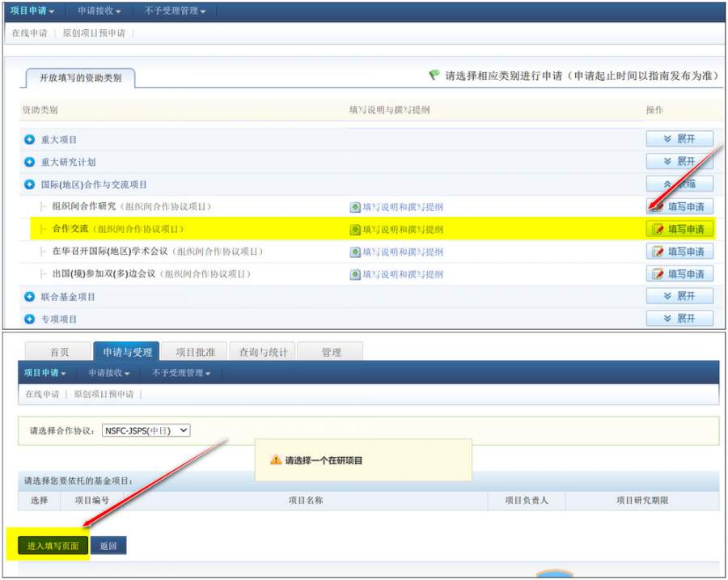Click warning icon in 请选择一个在研项目 message

coord(276,459)
